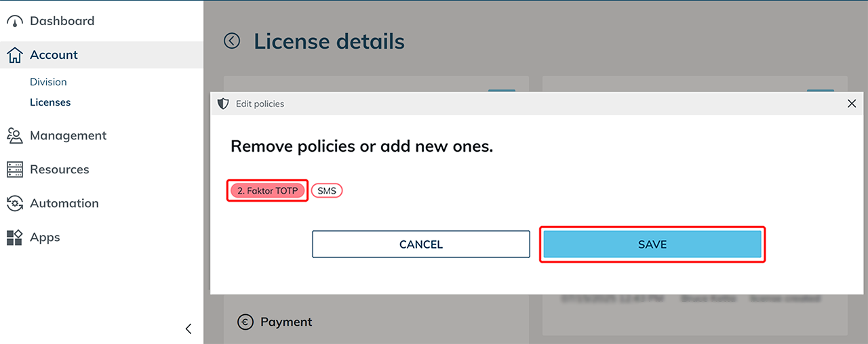Click the Automation gear-cycle icon
The width and height of the screenshot is (868, 344).
[x=15, y=204]
